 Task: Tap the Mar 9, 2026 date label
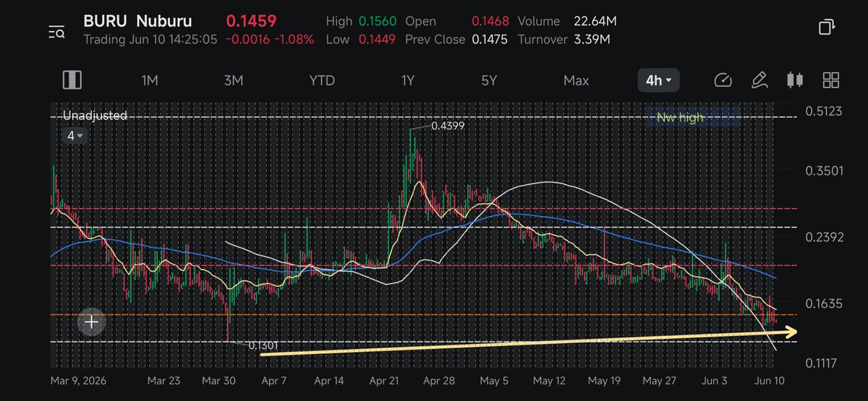[x=77, y=380]
